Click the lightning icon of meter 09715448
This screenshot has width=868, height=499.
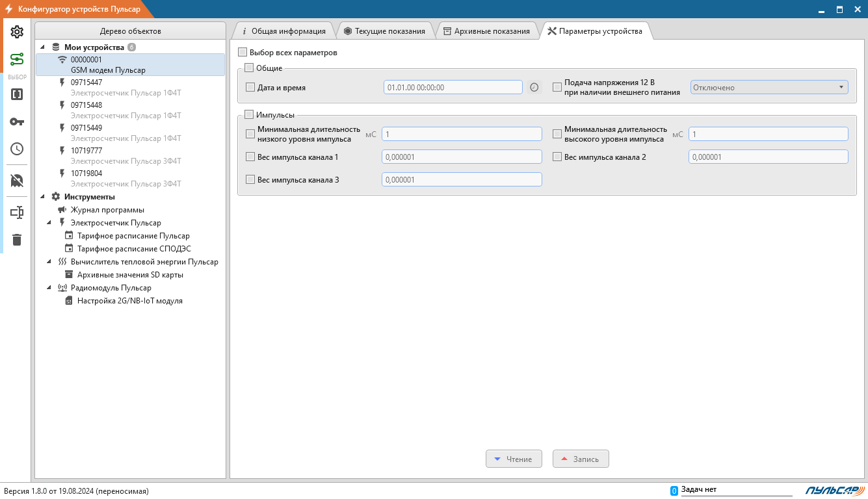pos(62,105)
